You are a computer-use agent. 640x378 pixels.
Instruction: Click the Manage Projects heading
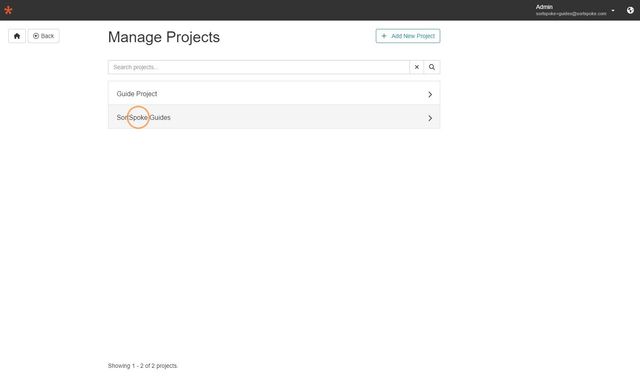pyautogui.click(x=164, y=37)
